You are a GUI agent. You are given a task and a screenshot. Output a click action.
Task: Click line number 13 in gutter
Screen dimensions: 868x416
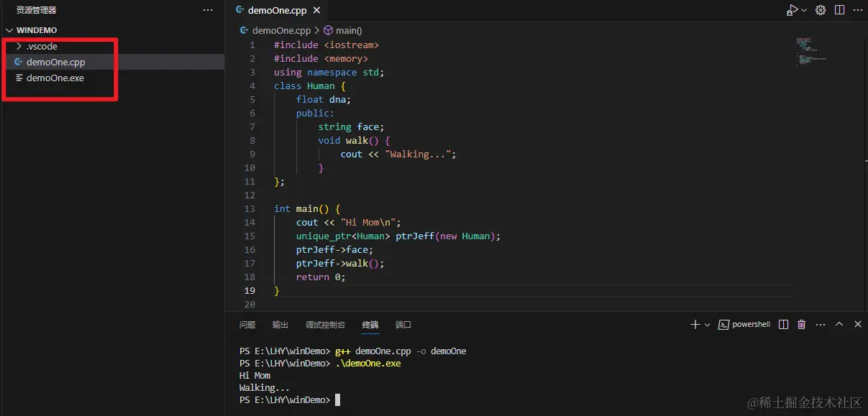(x=250, y=208)
